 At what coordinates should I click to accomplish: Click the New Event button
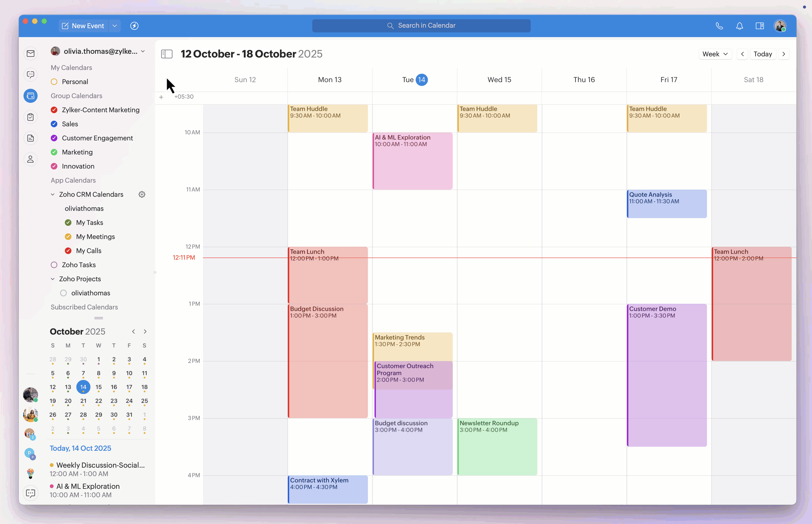click(x=83, y=26)
